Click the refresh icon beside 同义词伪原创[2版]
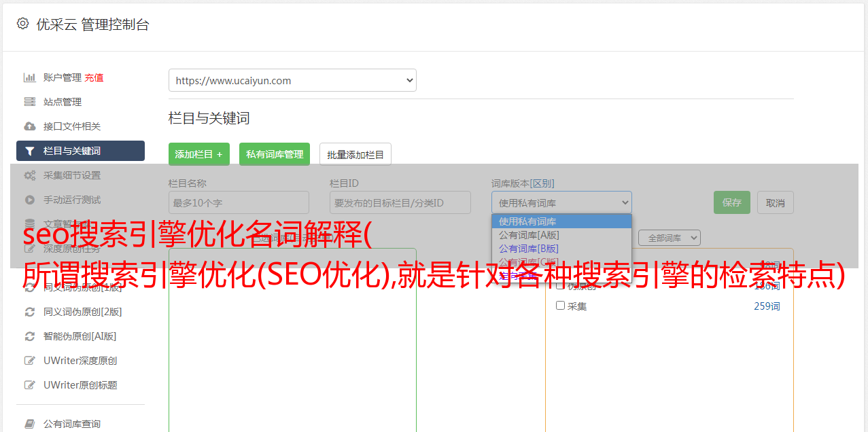868x432 pixels. pyautogui.click(x=30, y=312)
